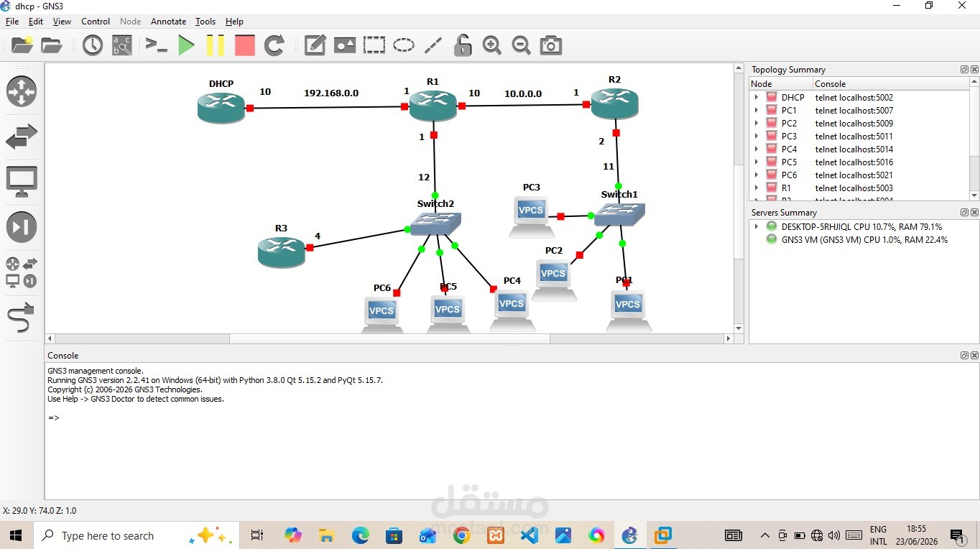This screenshot has width=980, height=549.
Task: Open the View menu
Action: click(x=62, y=22)
